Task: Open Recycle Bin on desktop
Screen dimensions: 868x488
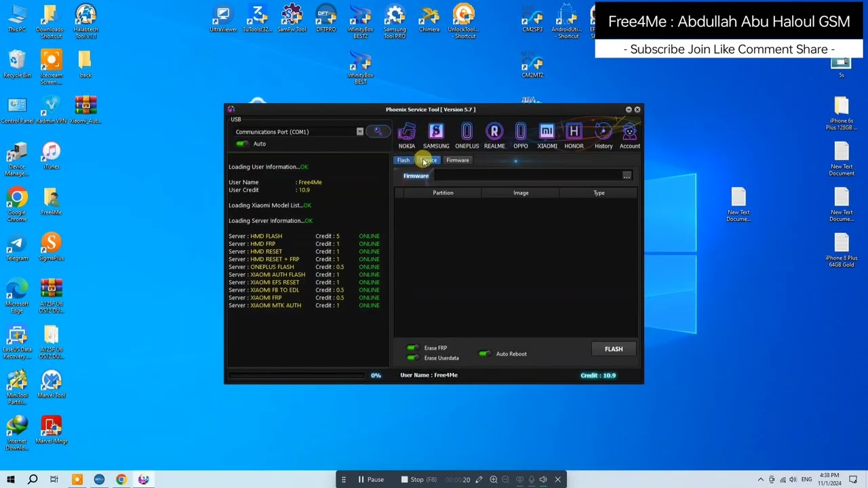Action: (x=17, y=65)
